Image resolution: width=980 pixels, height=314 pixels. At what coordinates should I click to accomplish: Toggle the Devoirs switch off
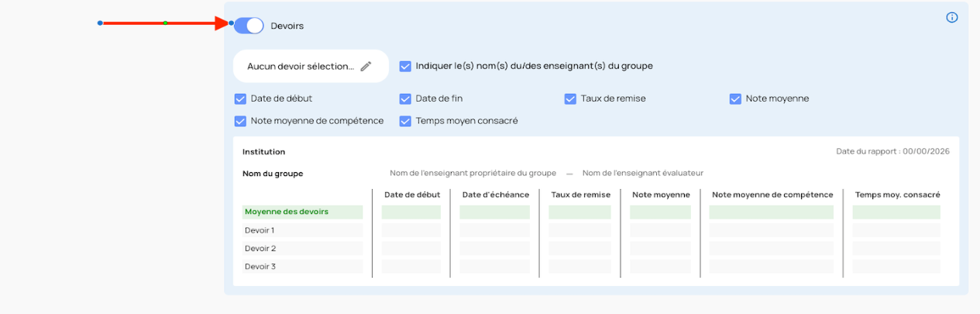pyautogui.click(x=249, y=26)
